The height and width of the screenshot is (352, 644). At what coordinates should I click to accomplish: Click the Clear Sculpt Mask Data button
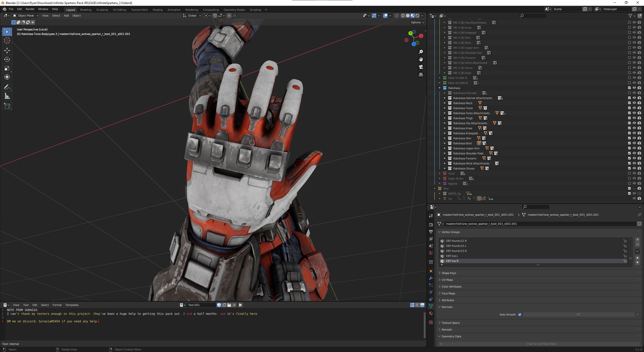(x=541, y=344)
